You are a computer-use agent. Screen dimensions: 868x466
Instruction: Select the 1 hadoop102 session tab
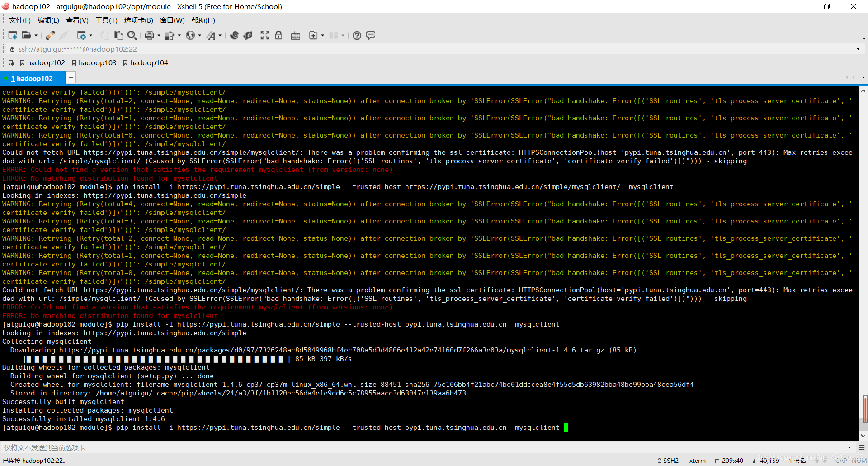(x=32, y=78)
